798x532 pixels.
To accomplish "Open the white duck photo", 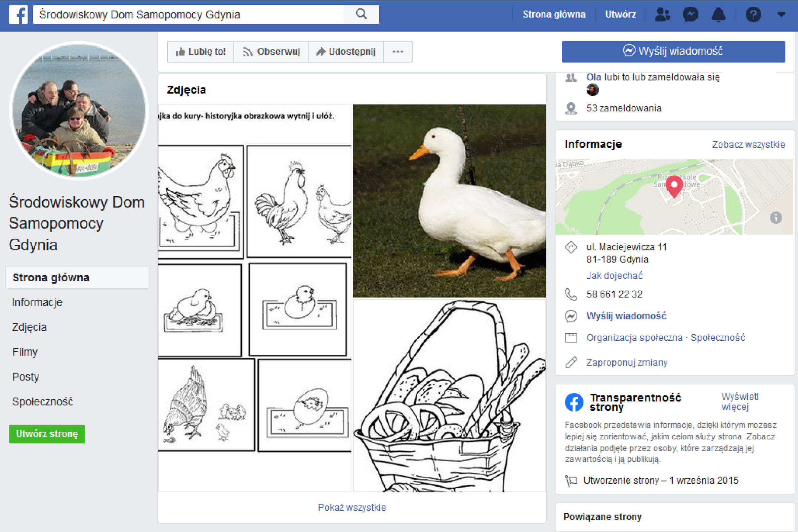I will pyautogui.click(x=449, y=201).
